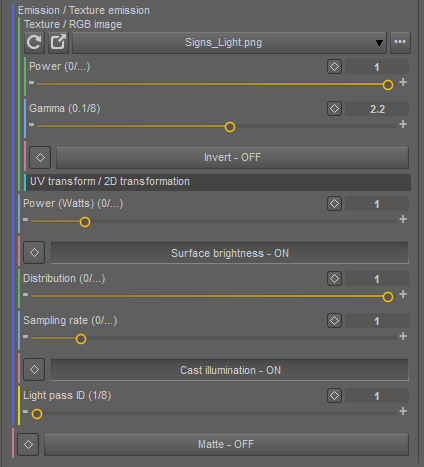Screen dimensions: 424x467
Task: Click the Power (Watts) value field
Action: [x=377, y=204]
